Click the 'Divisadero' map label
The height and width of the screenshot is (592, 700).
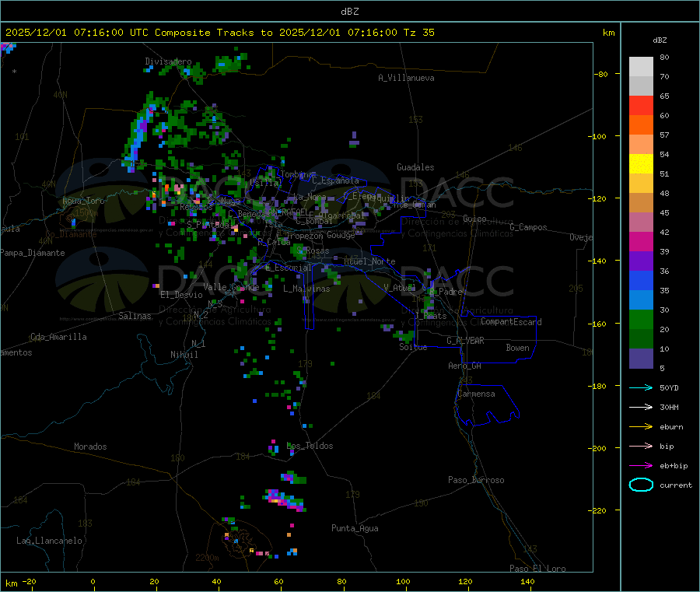[168, 61]
